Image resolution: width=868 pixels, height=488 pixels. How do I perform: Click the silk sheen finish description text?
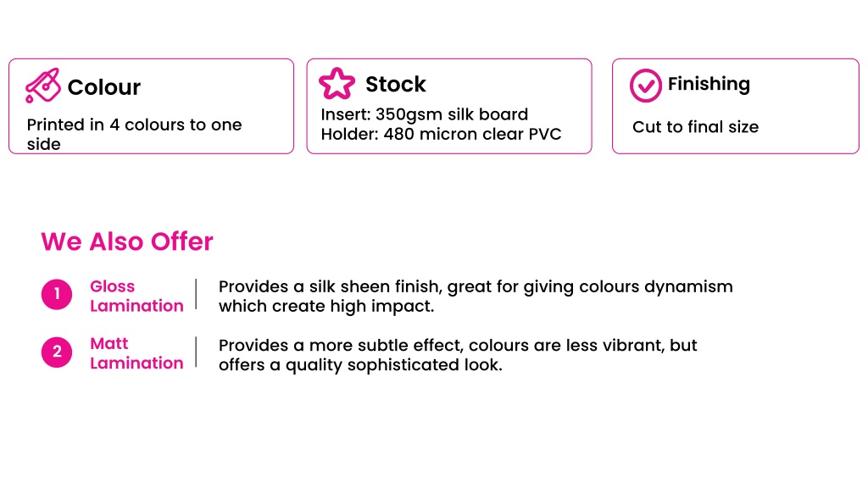pos(476,296)
